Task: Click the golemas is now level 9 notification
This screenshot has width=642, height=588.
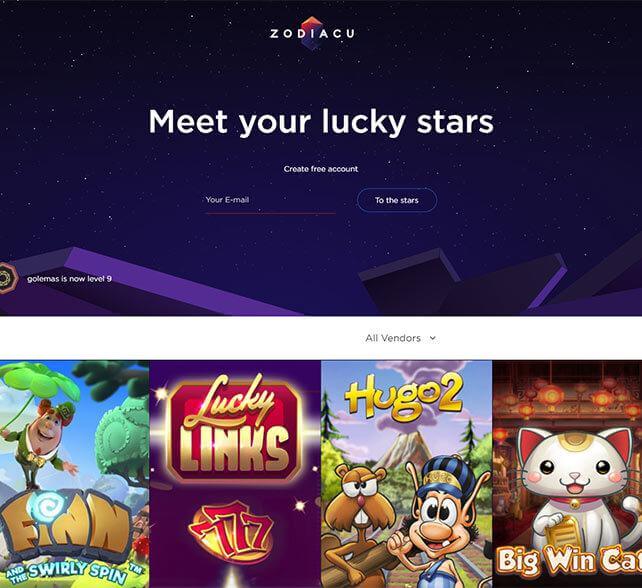Action: [69, 279]
